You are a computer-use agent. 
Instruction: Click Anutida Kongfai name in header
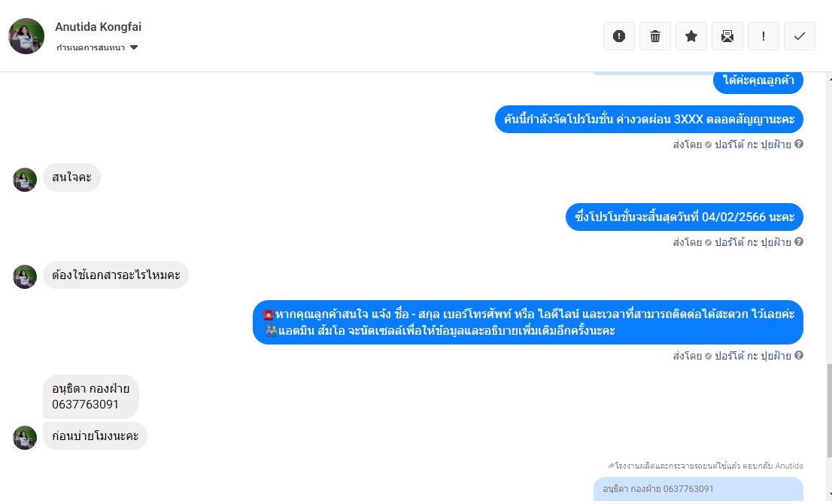click(98, 26)
